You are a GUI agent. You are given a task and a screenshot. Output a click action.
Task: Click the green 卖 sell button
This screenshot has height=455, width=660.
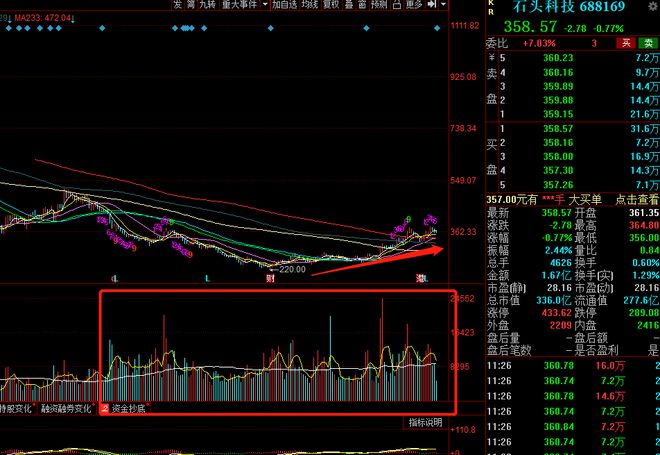pos(648,43)
